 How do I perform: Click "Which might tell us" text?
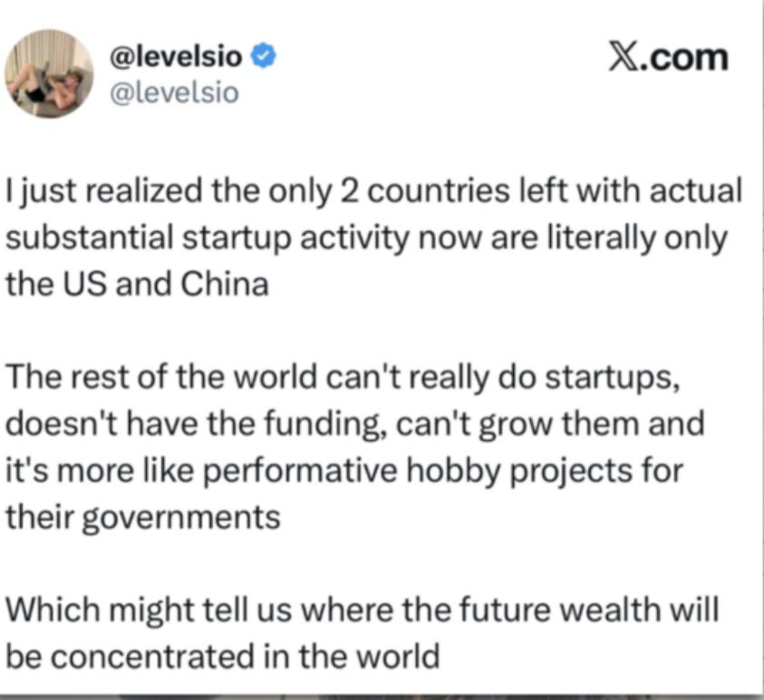tap(134, 607)
